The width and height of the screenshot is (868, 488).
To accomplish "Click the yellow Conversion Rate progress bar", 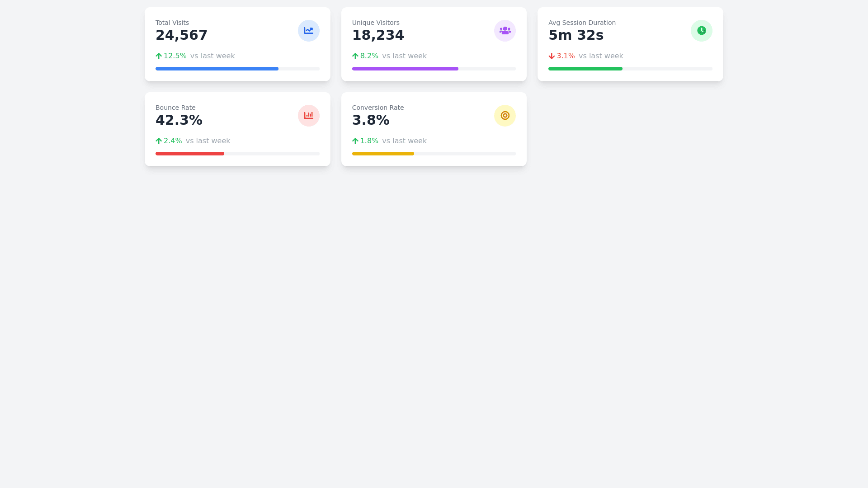I will tap(383, 154).
